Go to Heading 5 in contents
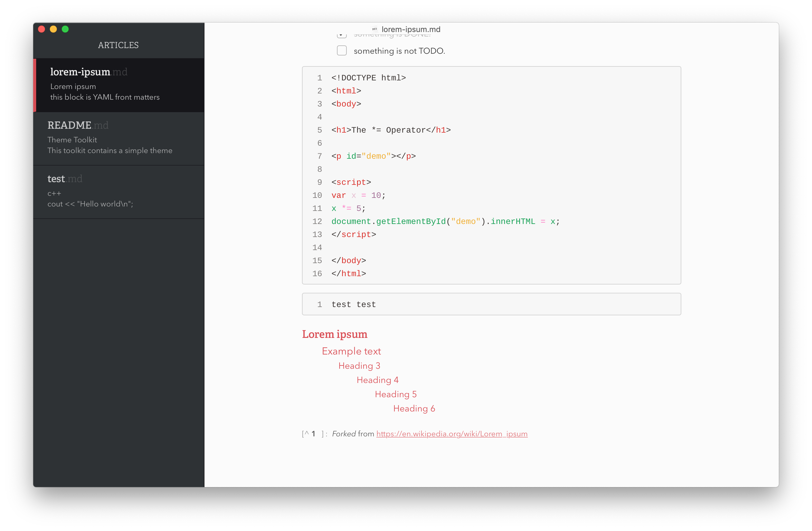The height and width of the screenshot is (531, 812). [x=395, y=395]
